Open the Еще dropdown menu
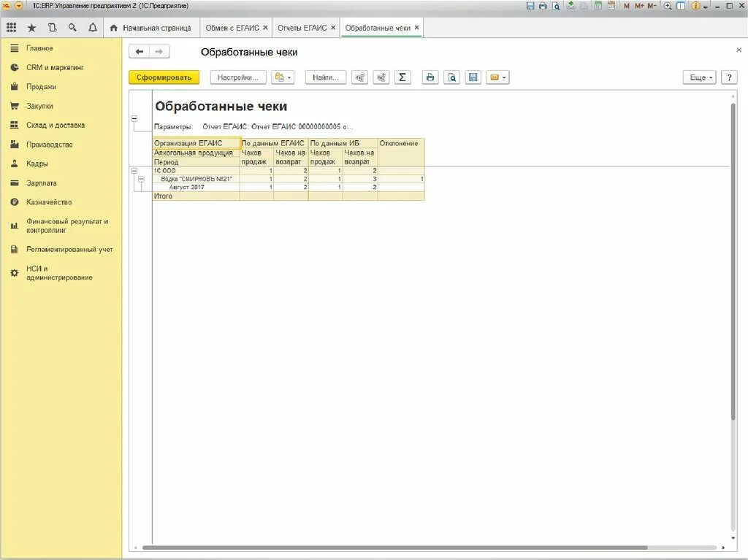 pyautogui.click(x=700, y=77)
